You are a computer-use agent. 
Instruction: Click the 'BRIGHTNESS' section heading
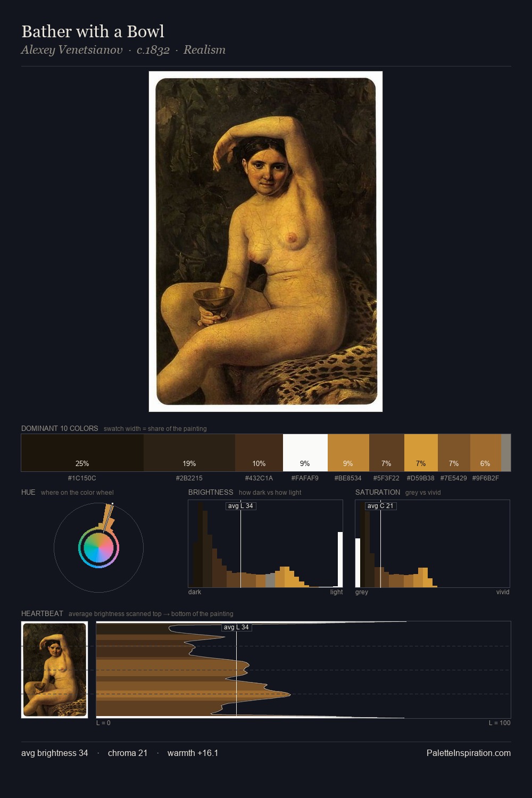(211, 492)
